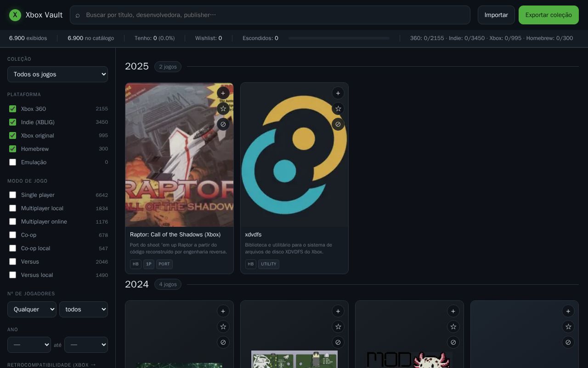The image size is (588, 368).
Task: Add fourth 2024 game with plus icon
Action: (x=568, y=311)
